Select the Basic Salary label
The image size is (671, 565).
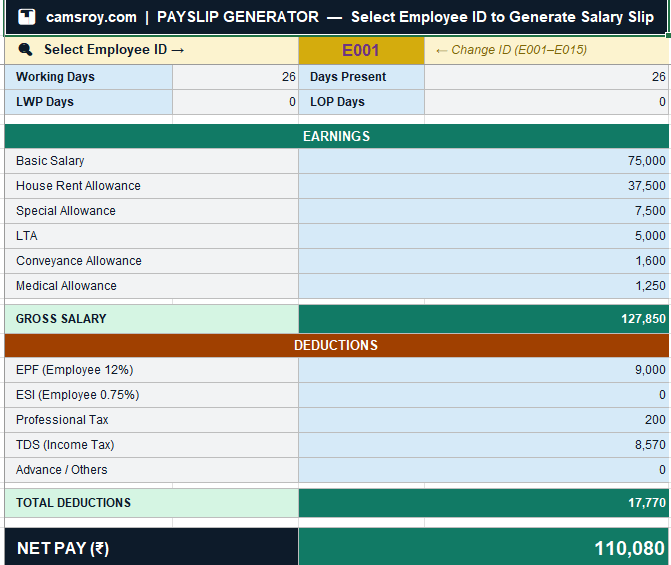[x=151, y=161]
